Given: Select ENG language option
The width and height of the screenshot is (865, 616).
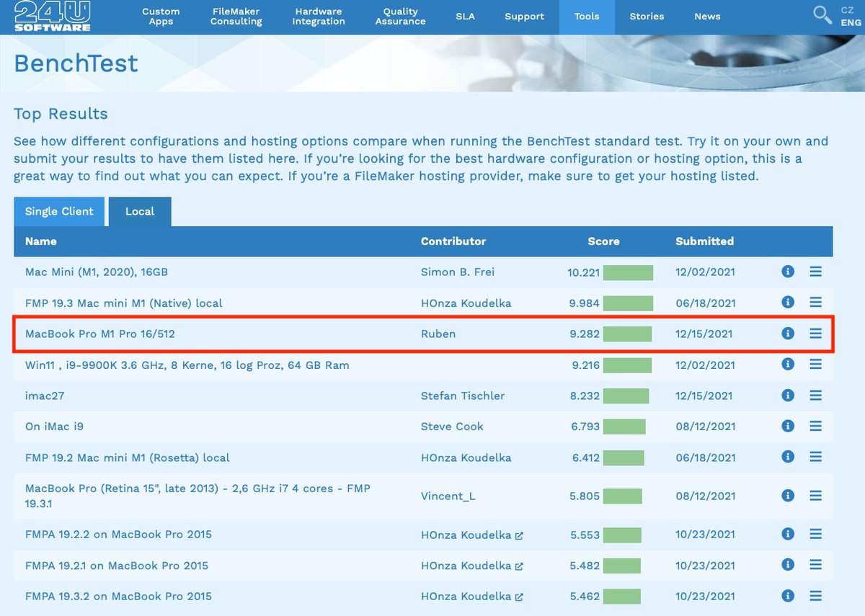Looking at the screenshot, I should click(x=851, y=22).
